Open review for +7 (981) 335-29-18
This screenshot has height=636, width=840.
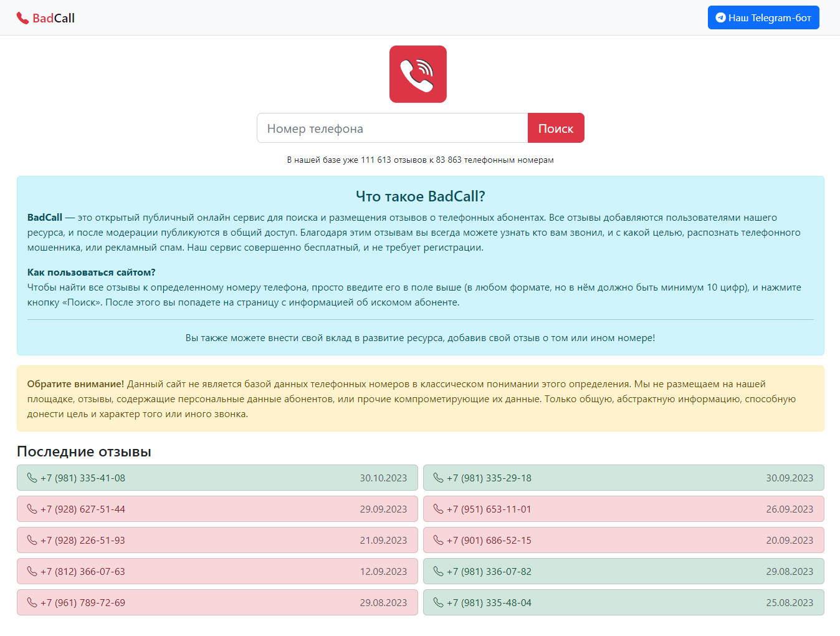[624, 478]
